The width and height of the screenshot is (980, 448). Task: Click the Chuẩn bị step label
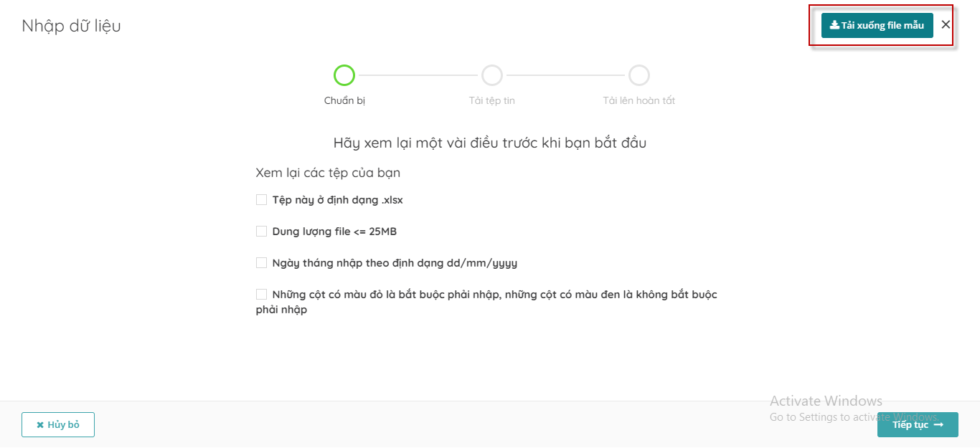[344, 100]
